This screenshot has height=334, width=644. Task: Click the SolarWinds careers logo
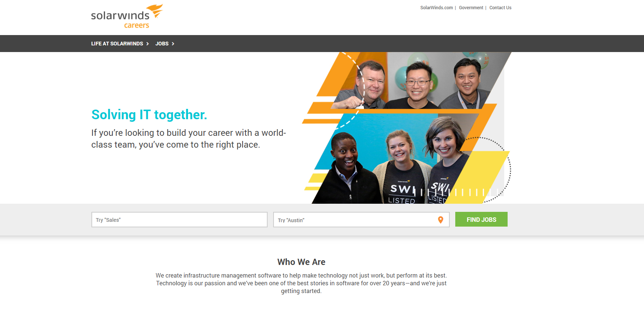point(127,16)
